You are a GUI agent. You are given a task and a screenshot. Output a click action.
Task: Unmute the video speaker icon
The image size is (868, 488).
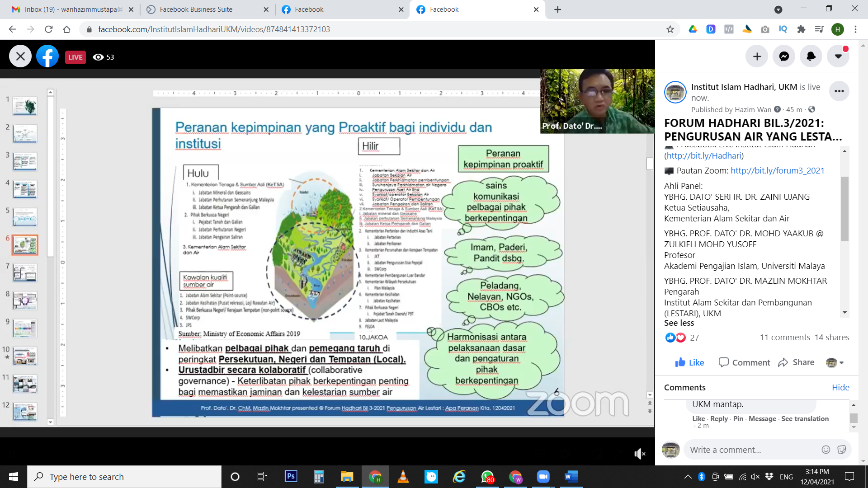pyautogui.click(x=639, y=454)
